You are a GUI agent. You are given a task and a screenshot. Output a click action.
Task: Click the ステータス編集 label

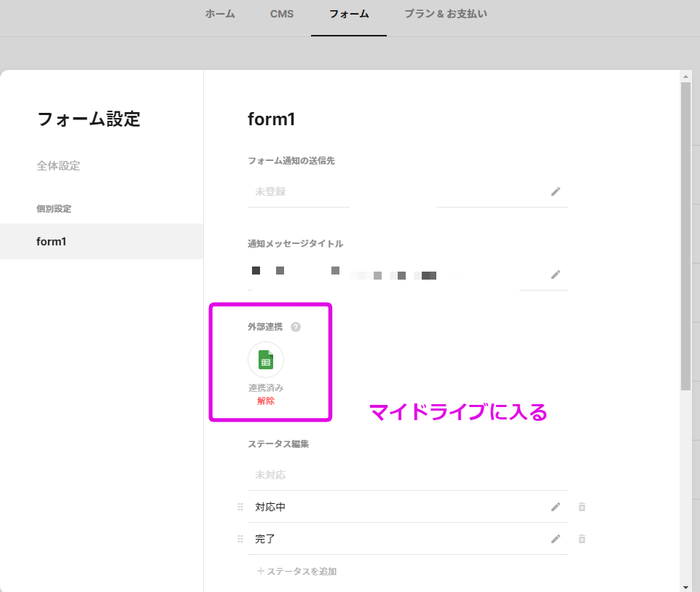coord(278,444)
